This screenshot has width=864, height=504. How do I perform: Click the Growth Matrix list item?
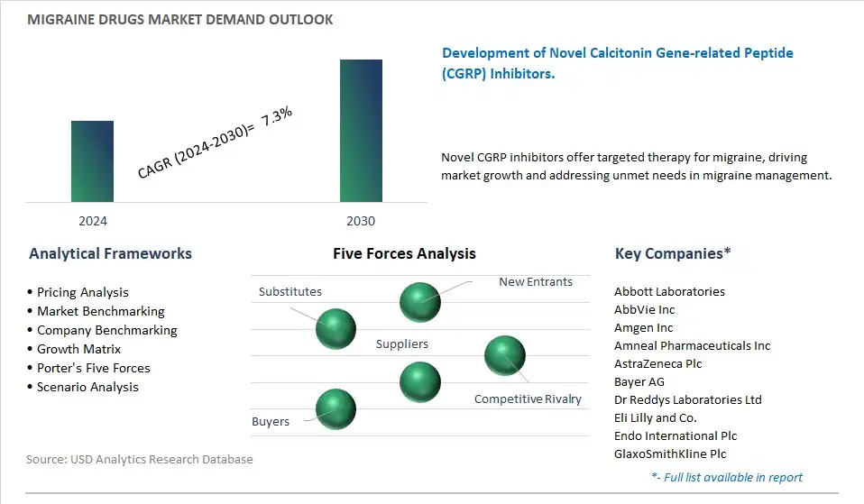coord(74,349)
